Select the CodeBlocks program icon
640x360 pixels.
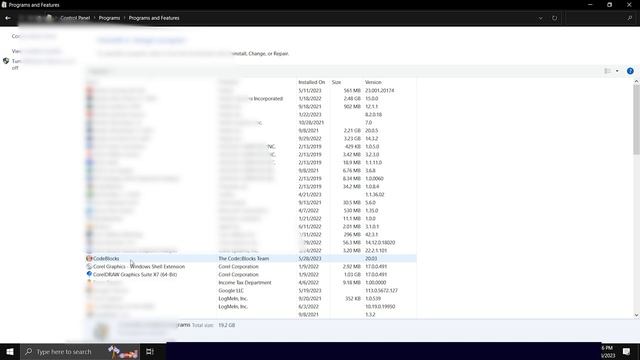tap(89, 258)
